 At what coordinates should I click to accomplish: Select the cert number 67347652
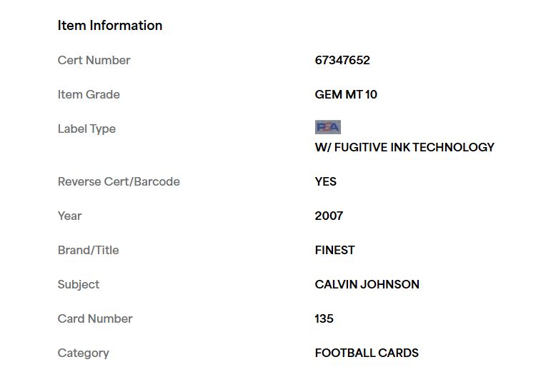342,60
